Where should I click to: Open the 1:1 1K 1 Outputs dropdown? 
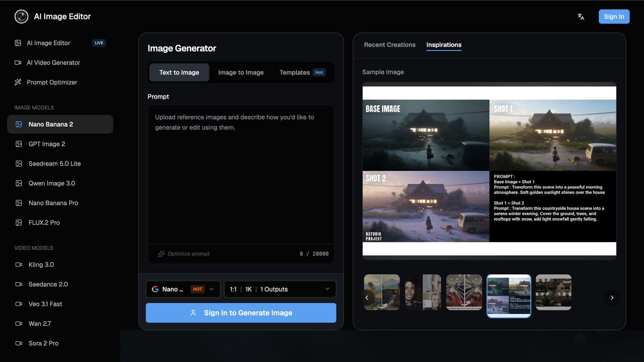280,289
